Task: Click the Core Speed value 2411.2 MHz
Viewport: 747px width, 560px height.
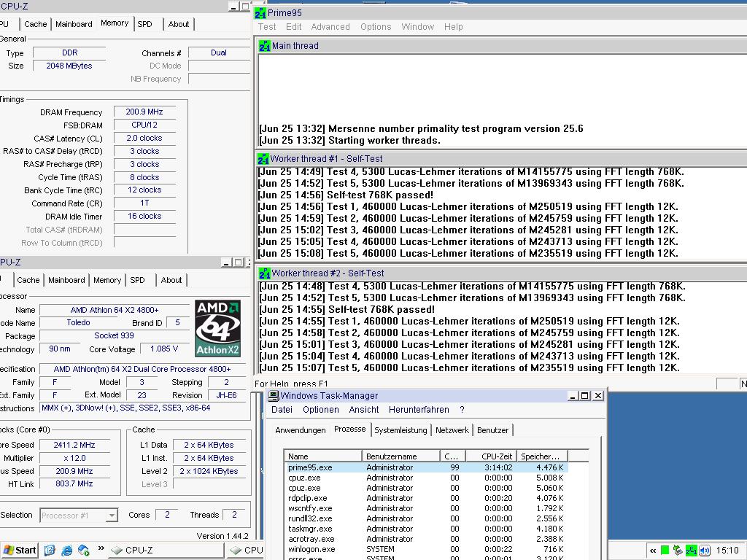Action: 74,445
